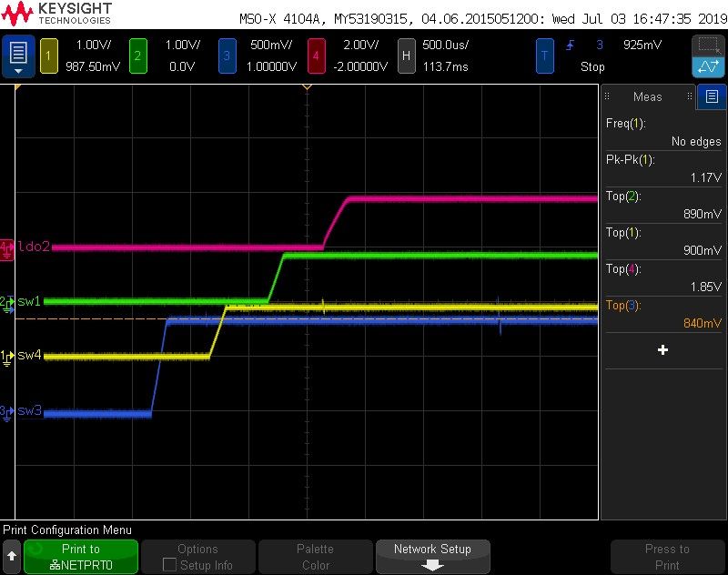The height and width of the screenshot is (575, 728).
Task: Open the main menu list icon
Action: [18, 55]
